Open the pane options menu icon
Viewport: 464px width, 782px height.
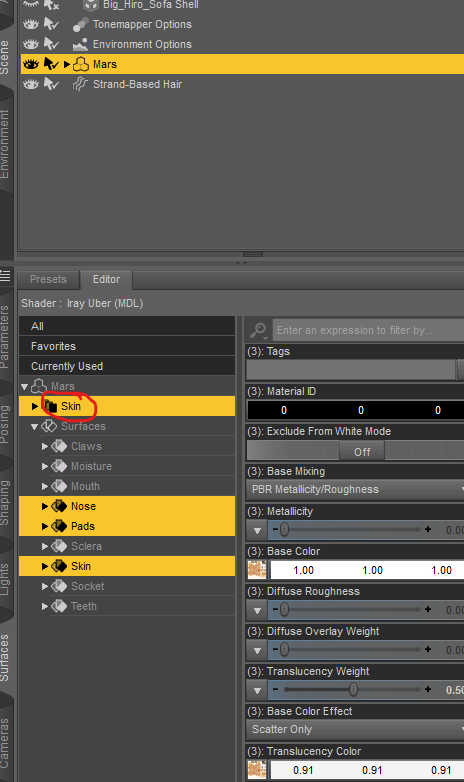tap(5, 275)
